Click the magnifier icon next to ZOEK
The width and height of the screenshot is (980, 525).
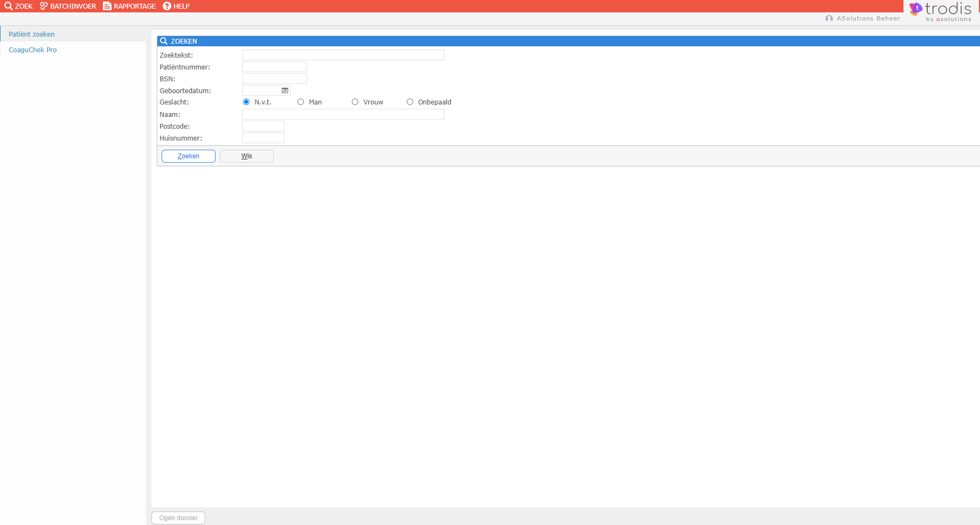9,6
